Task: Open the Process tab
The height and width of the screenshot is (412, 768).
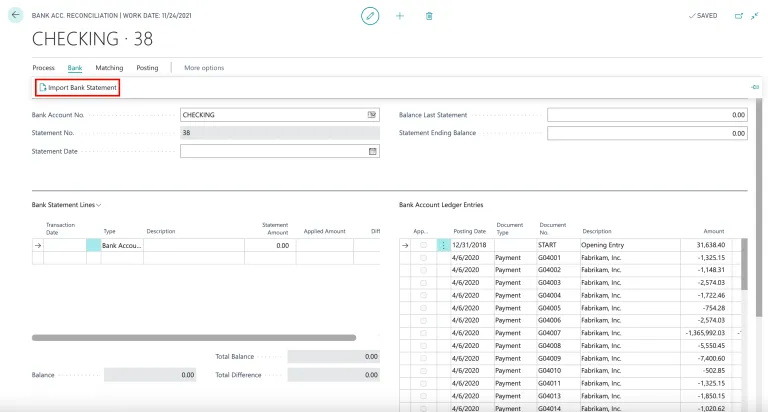Action: click(x=44, y=68)
